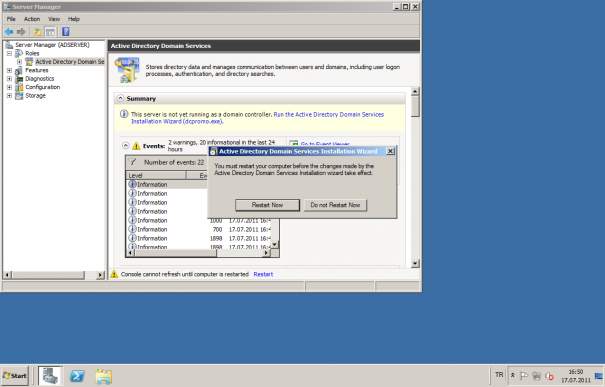Screen dimensions: 605x387
Task: Click the tree pane horizontal scrollbar thumb
Action: pyautogui.click(x=48, y=275)
